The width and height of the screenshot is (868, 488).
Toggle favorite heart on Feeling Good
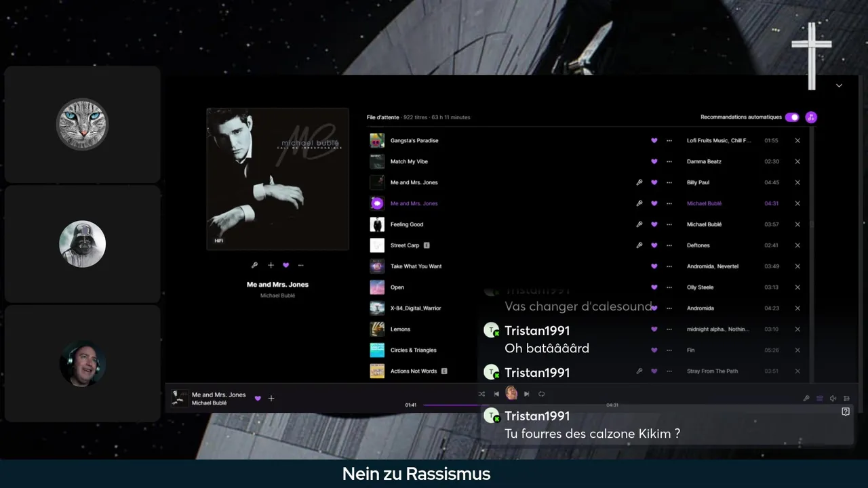(x=654, y=224)
